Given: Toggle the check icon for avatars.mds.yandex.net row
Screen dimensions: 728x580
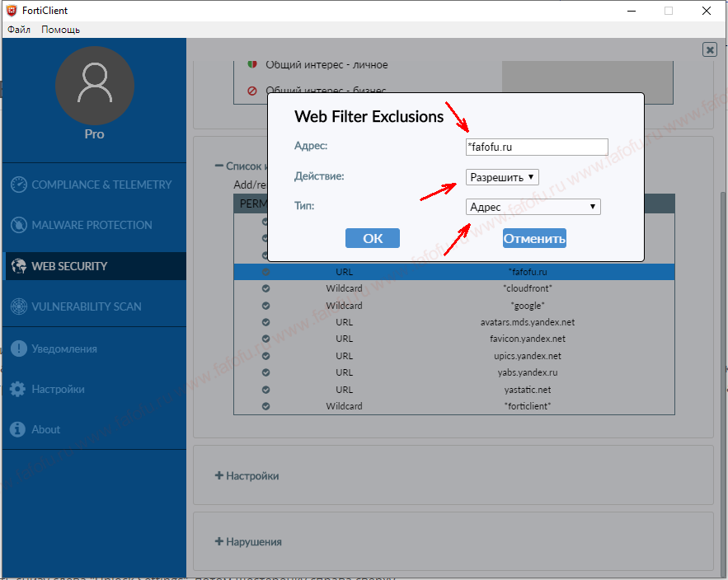Looking at the screenshot, I should click(265, 322).
